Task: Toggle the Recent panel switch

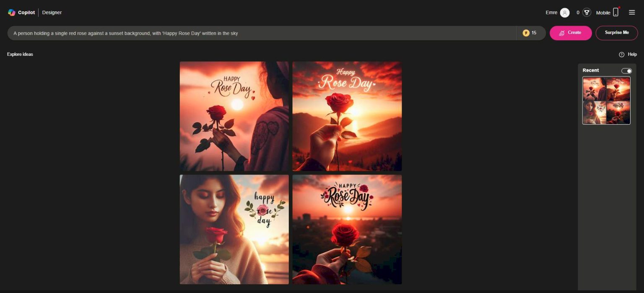Action: tap(626, 71)
